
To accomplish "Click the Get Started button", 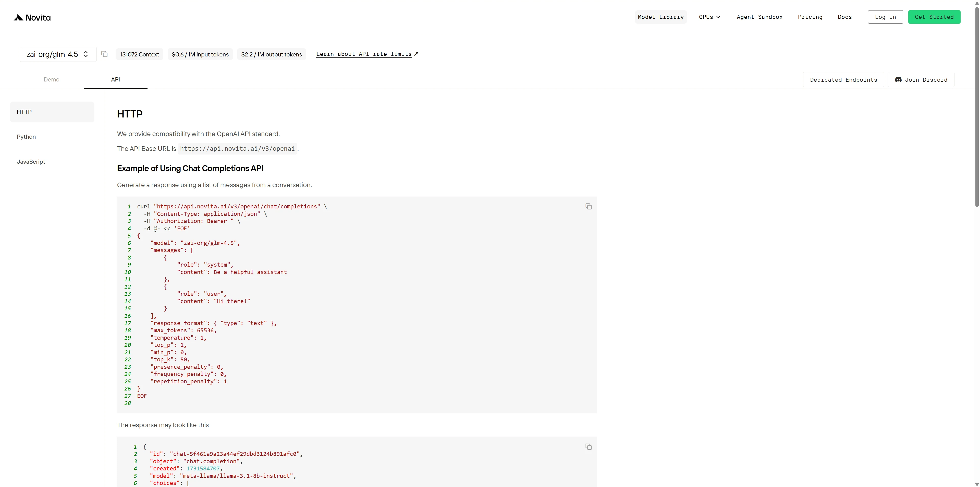I will [934, 17].
